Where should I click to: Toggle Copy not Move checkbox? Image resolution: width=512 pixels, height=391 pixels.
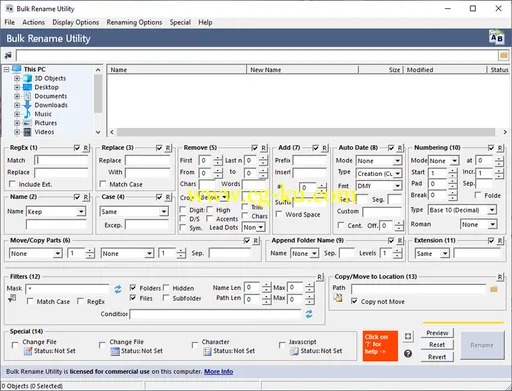coord(354,301)
